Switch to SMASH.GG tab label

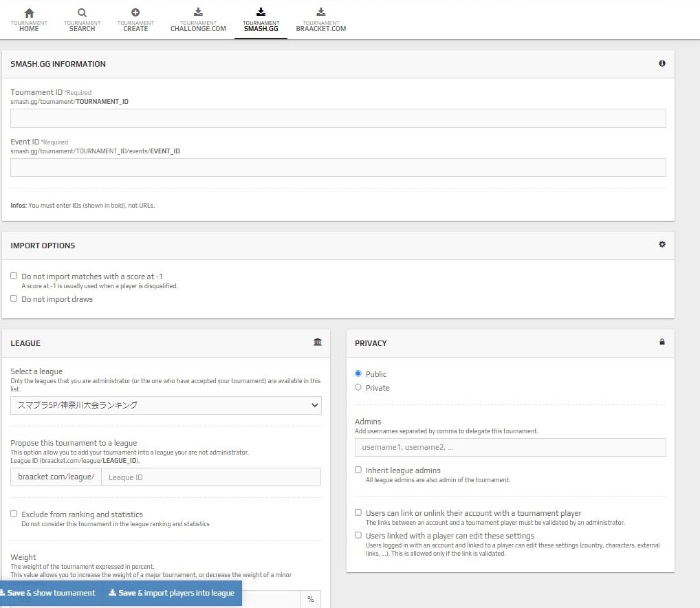(x=261, y=26)
